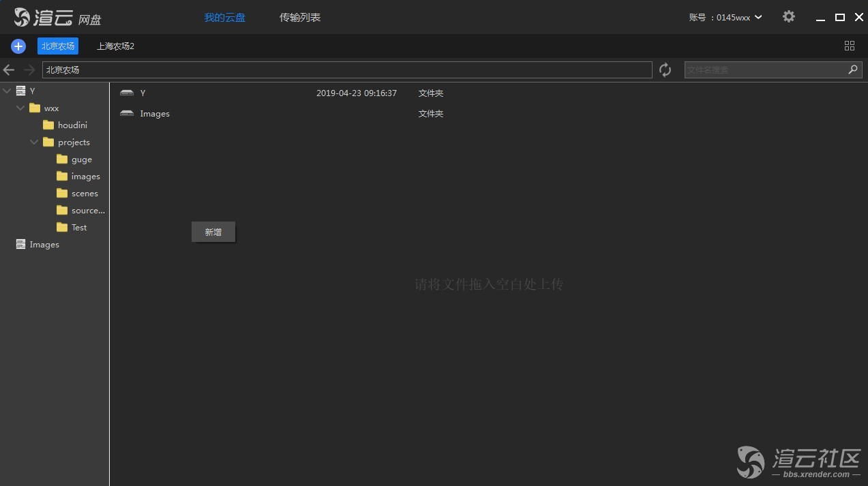Viewport: 868px width, 486px height.
Task: Switch to grid view layout
Action: click(849, 46)
